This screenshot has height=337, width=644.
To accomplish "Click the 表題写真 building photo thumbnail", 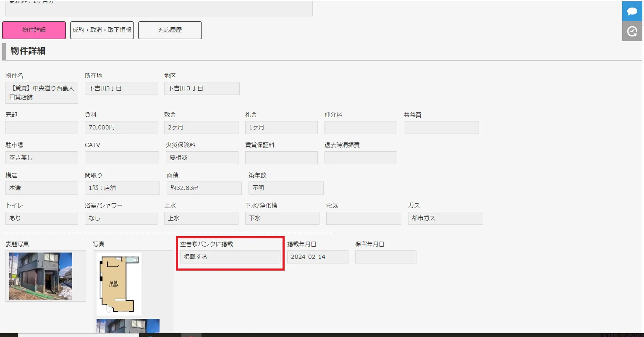I will pos(41,276).
